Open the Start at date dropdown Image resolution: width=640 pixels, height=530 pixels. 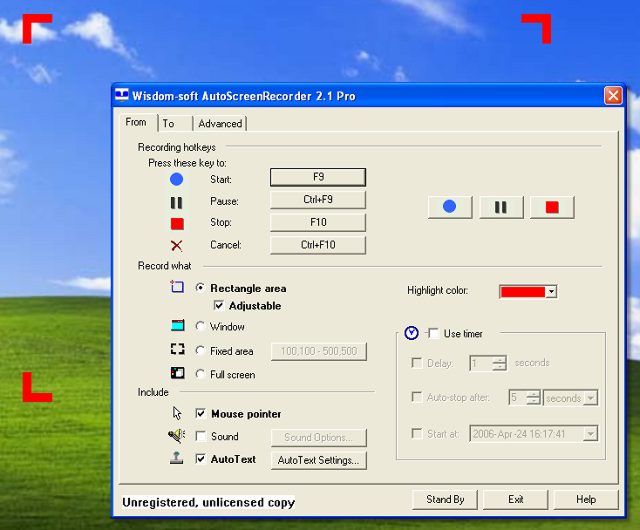click(590, 434)
